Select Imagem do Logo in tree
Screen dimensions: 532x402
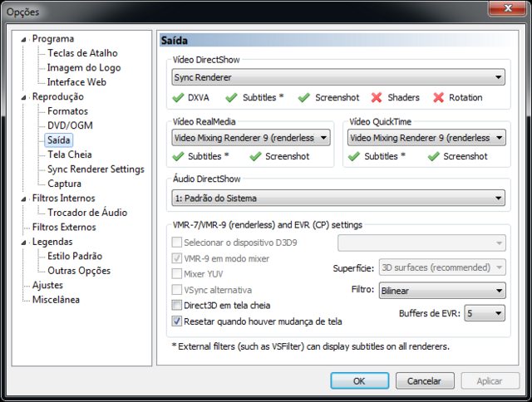pyautogui.click(x=84, y=67)
